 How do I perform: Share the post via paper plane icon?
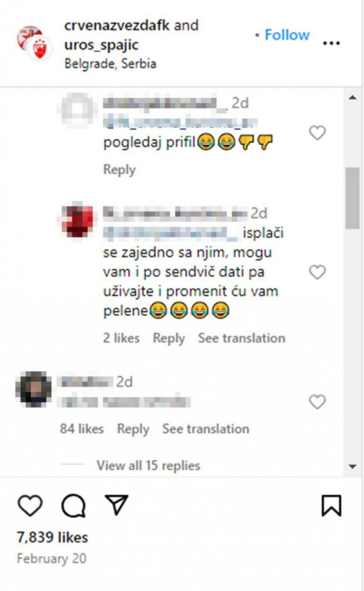[x=116, y=504]
